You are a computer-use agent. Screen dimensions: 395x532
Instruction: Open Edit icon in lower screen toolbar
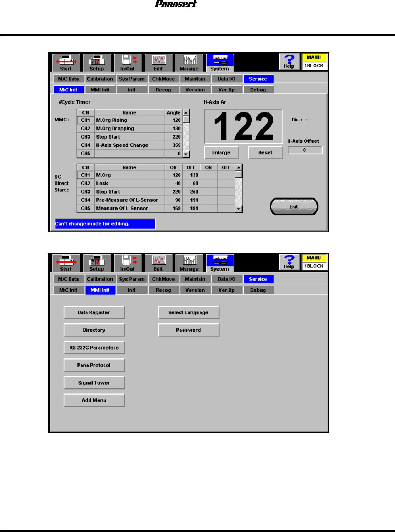159,263
